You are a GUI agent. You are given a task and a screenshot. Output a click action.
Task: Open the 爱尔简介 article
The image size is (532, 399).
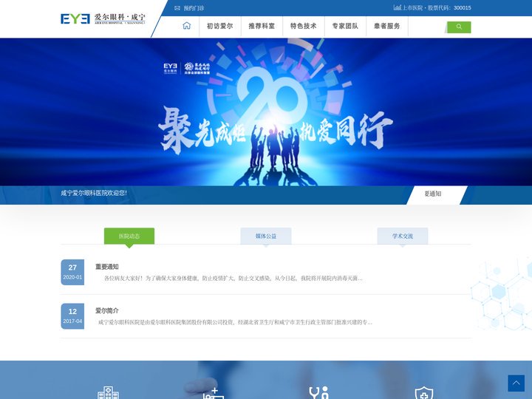click(x=107, y=310)
